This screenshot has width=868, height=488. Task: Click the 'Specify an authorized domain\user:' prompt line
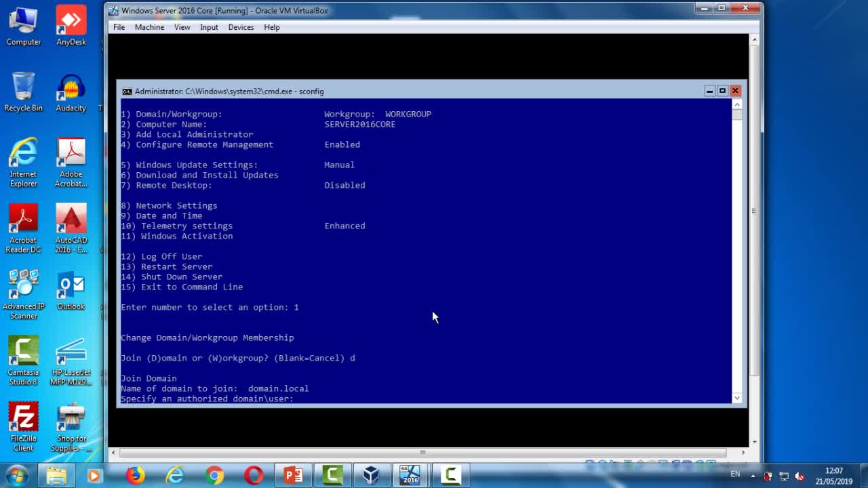[x=208, y=399]
